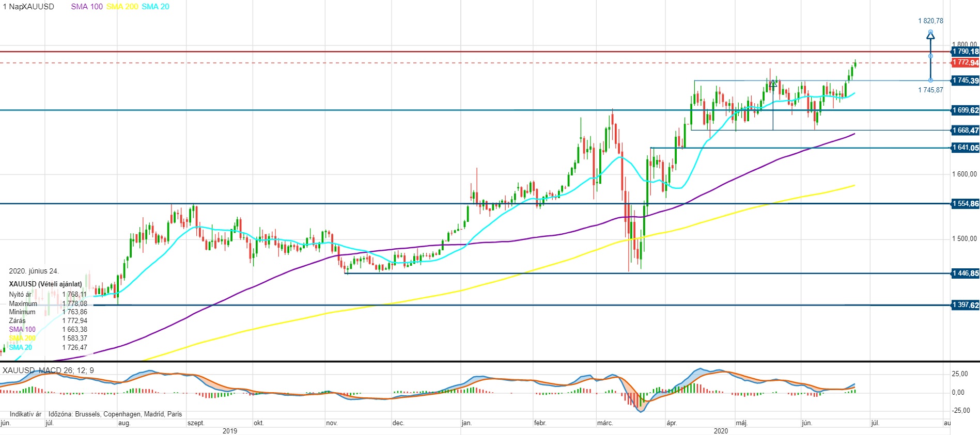This screenshot has width=980, height=435.
Task: Click the 1 745,87 annotation below the arrow
Action: [930, 90]
